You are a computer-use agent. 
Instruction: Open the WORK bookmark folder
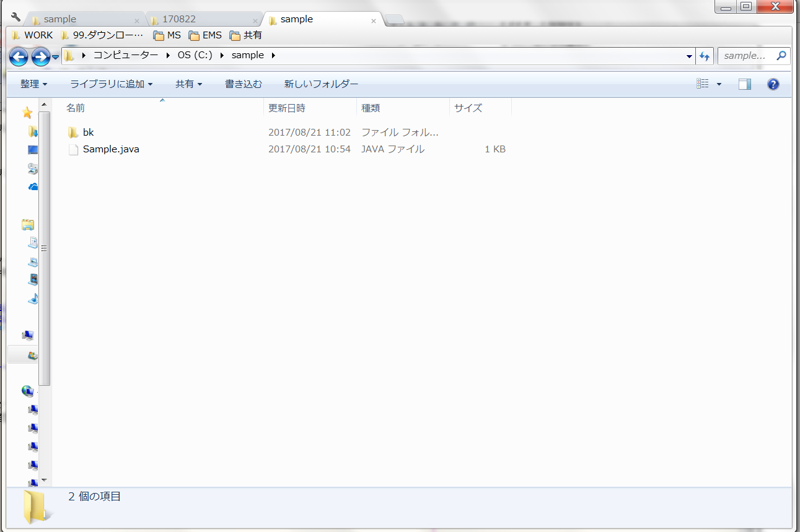[x=32, y=35]
